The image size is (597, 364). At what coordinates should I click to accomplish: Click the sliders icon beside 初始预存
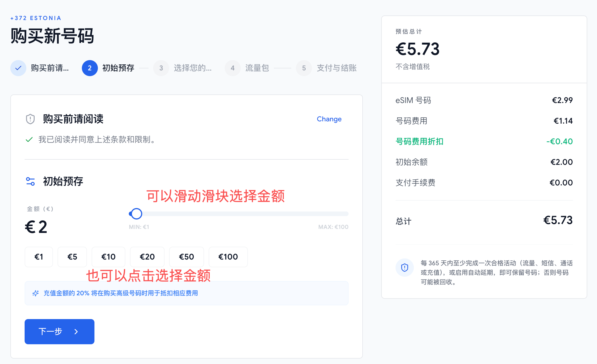(30, 181)
